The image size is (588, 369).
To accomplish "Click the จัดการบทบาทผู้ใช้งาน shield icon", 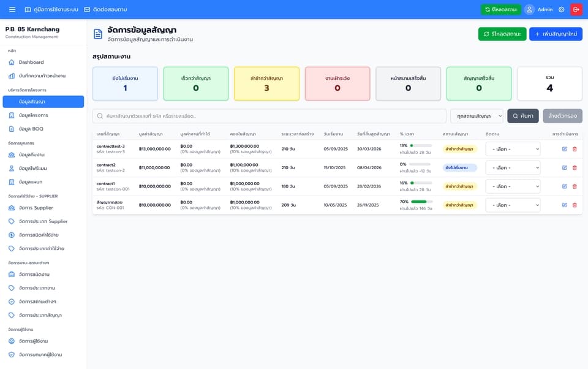I will click(x=12, y=355).
